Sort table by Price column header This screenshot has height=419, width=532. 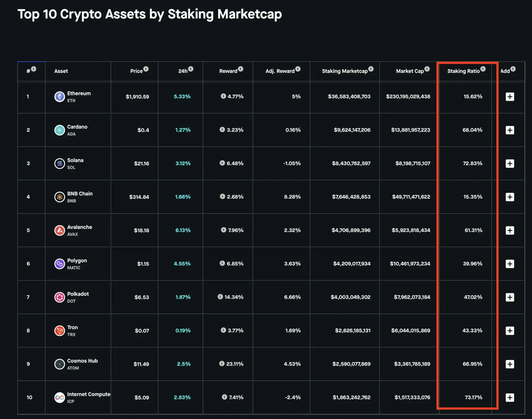pyautogui.click(x=137, y=71)
